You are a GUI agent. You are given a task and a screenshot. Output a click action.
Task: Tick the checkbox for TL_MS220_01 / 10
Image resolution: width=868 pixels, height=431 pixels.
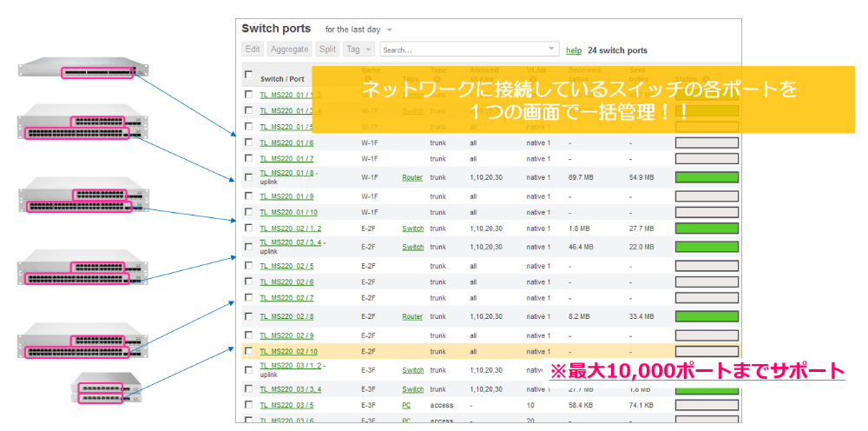248,212
